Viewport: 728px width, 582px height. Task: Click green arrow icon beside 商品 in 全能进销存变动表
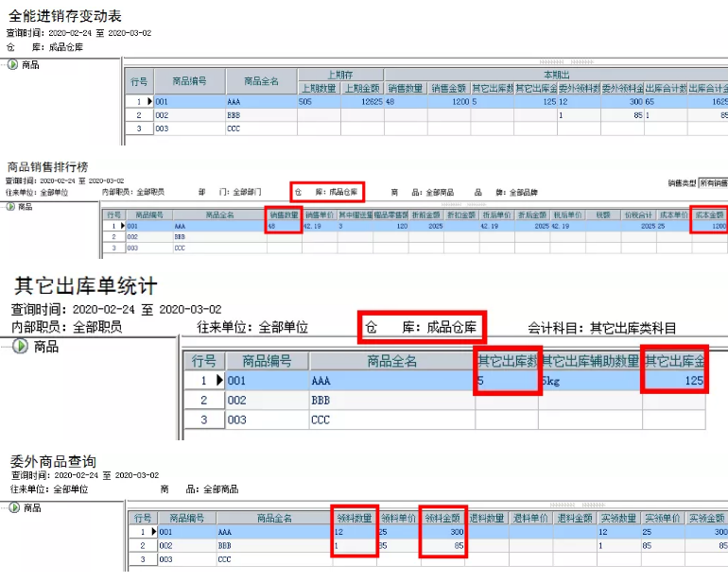[13, 64]
